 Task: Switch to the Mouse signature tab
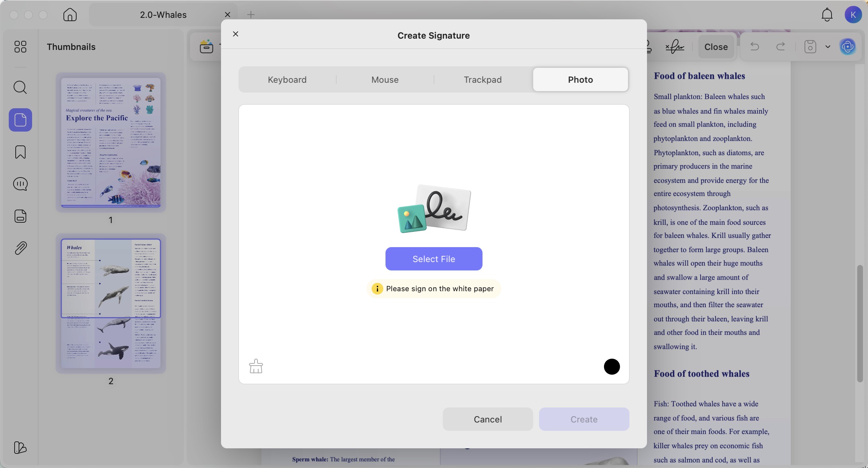pyautogui.click(x=385, y=79)
